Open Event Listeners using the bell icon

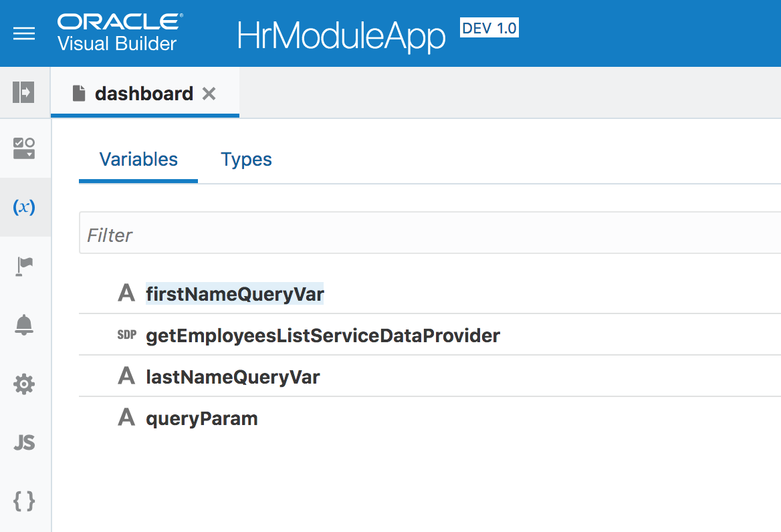[24, 325]
